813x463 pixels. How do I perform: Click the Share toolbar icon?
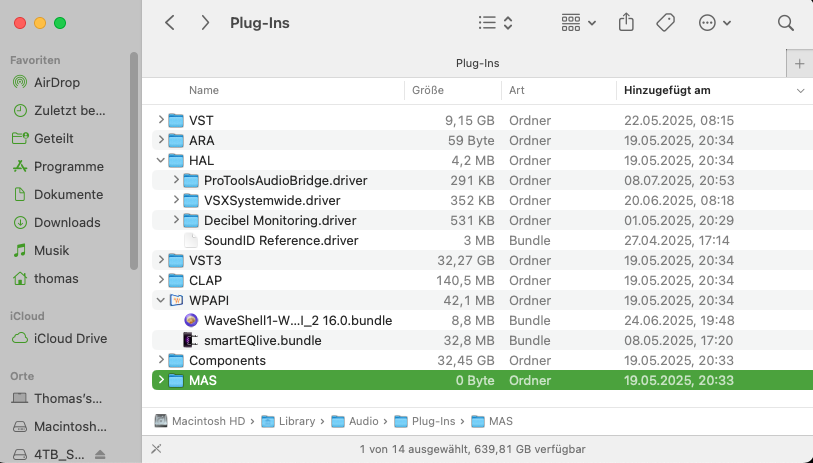pos(627,22)
